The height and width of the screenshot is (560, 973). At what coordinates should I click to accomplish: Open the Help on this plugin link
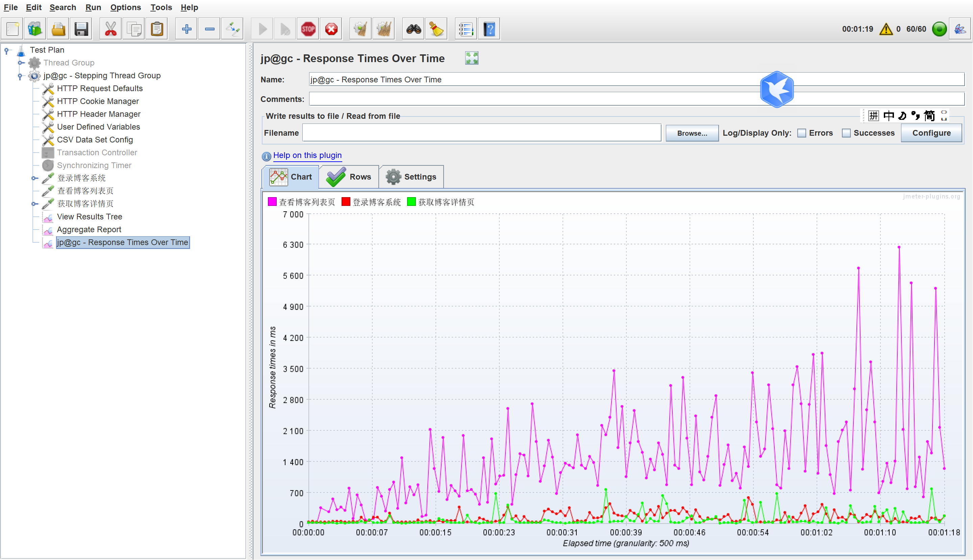coord(307,155)
